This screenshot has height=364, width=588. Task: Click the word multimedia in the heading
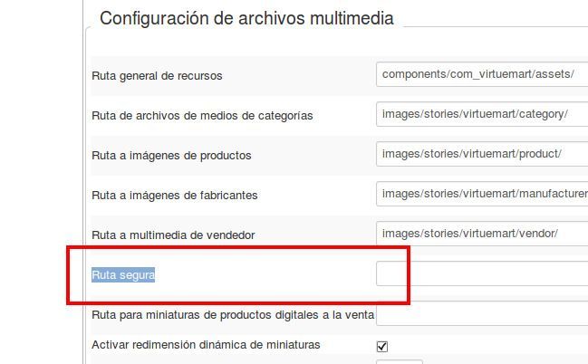point(352,18)
